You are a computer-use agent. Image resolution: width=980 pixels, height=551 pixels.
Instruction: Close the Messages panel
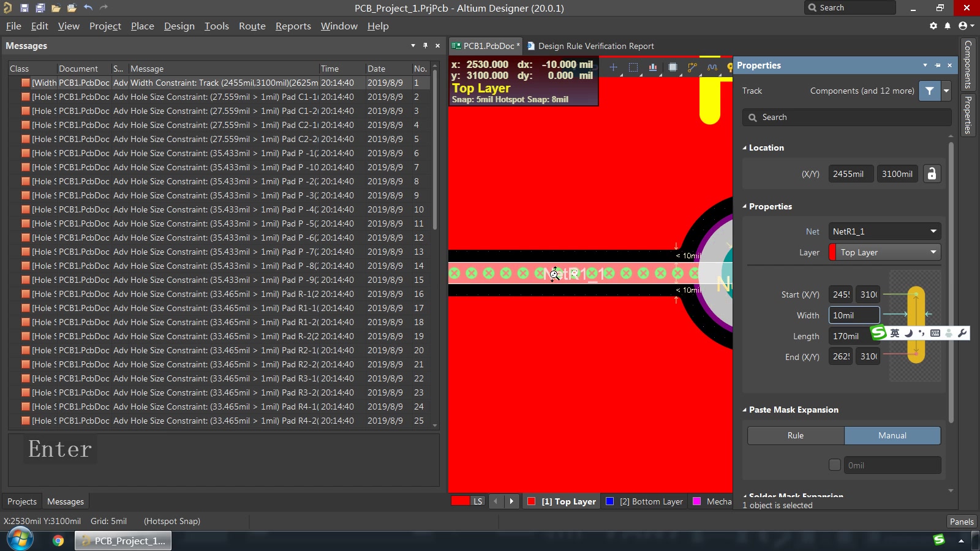[x=437, y=46]
